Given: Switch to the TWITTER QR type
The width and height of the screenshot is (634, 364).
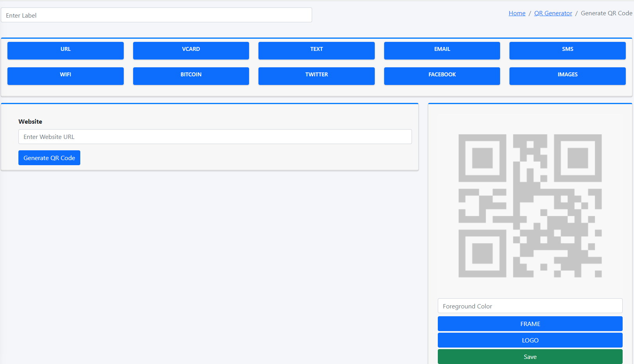Looking at the screenshot, I should [316, 76].
